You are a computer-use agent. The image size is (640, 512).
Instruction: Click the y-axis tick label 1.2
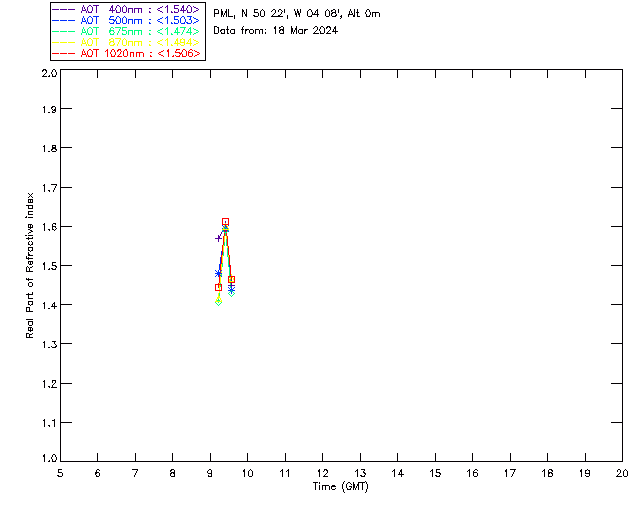(x=49, y=384)
